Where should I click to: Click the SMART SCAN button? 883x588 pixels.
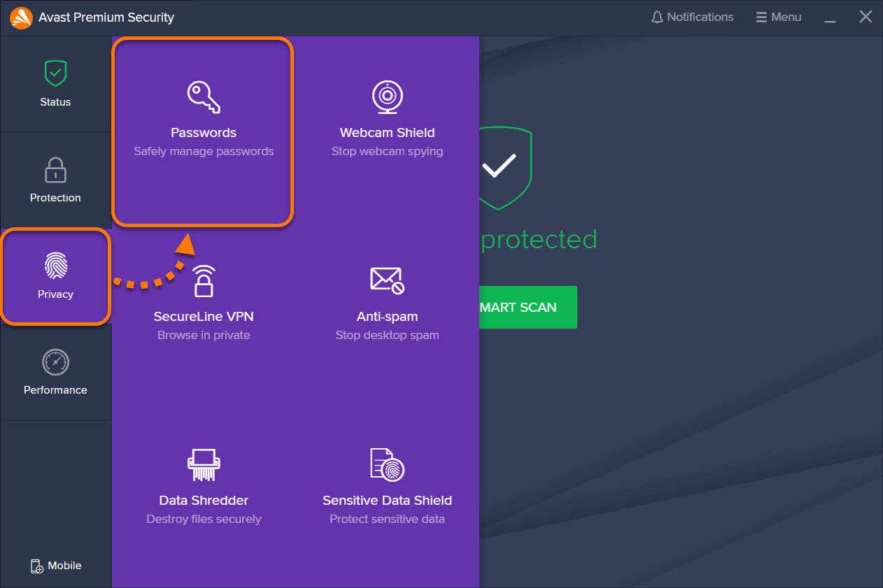(x=528, y=307)
